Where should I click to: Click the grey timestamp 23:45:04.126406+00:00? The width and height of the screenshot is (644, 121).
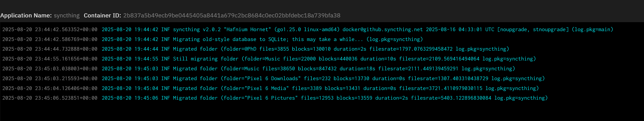tap(50, 88)
